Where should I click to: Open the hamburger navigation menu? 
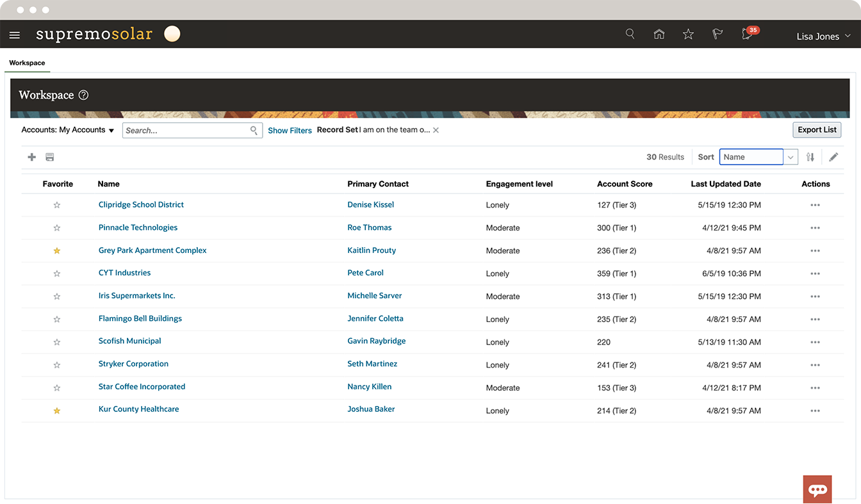coord(14,35)
